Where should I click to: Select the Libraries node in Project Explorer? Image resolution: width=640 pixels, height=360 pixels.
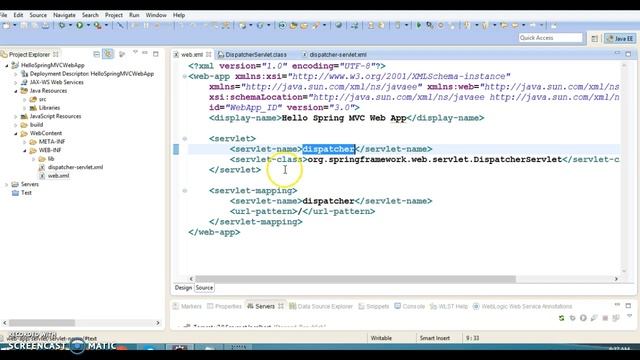click(49, 108)
